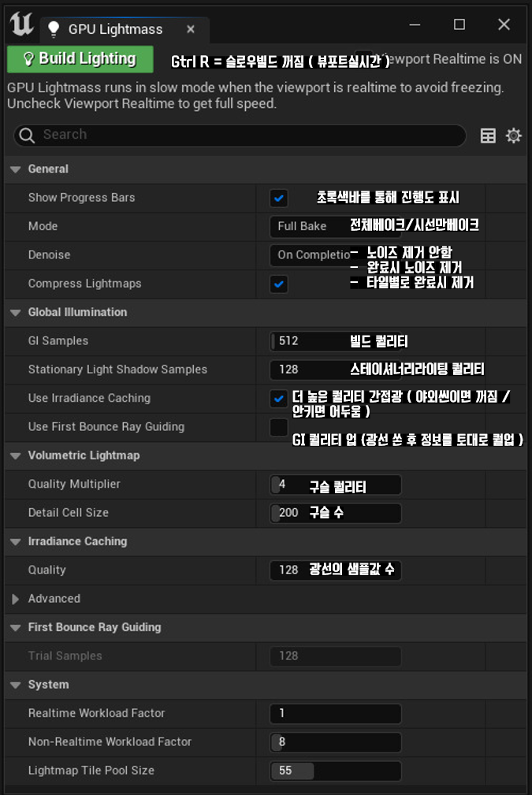Screen dimensions: 532x795
Task: Open the table view options icon
Action: pyautogui.click(x=488, y=136)
